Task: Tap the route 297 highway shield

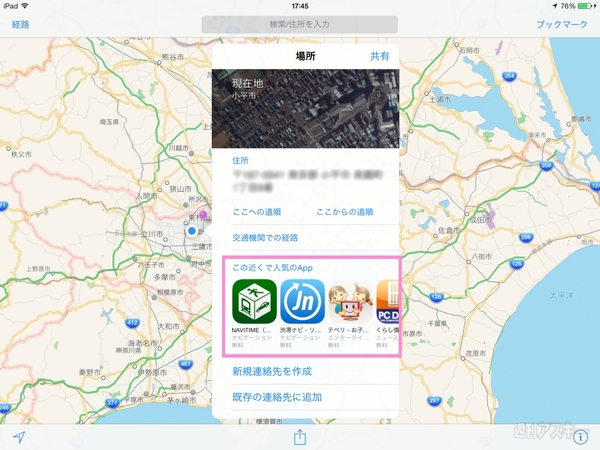Action: (x=434, y=401)
